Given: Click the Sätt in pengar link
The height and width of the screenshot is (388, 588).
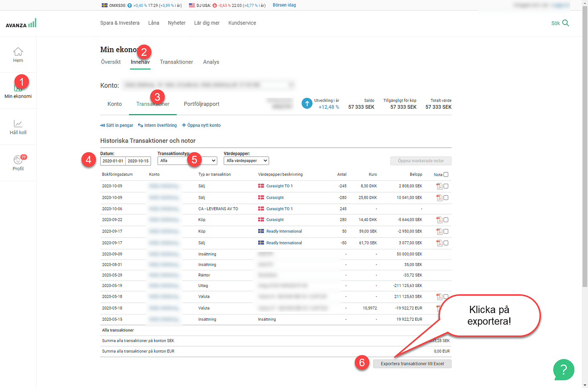Looking at the screenshot, I should (x=117, y=125).
